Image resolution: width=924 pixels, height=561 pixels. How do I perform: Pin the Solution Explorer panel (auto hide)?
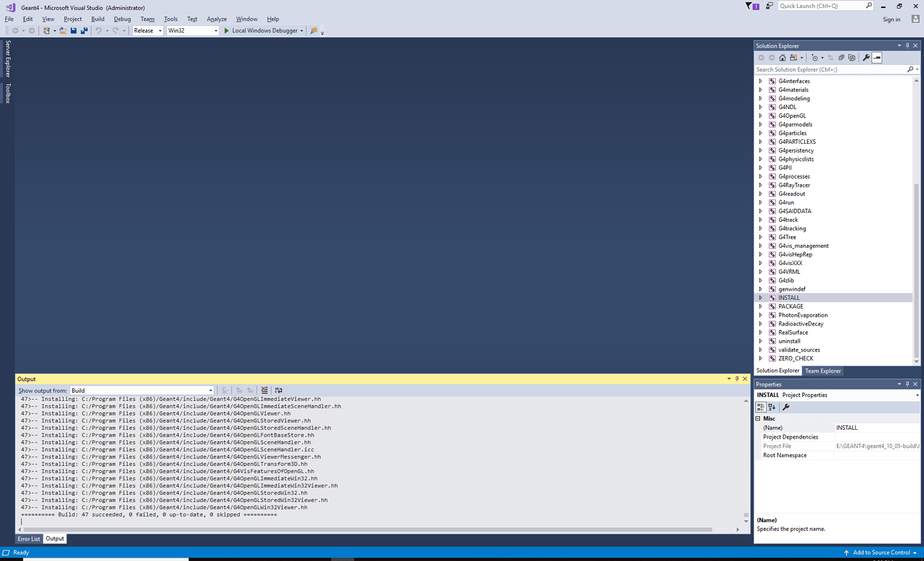click(907, 46)
